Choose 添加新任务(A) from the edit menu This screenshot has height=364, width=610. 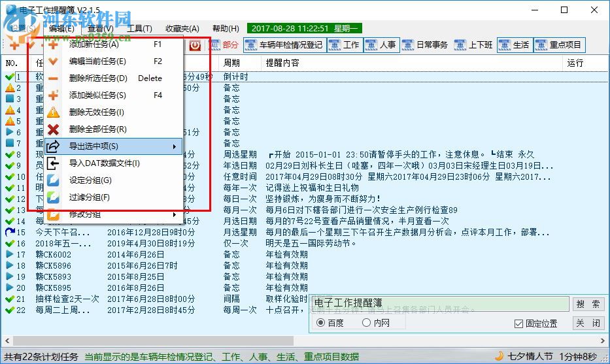(x=113, y=44)
